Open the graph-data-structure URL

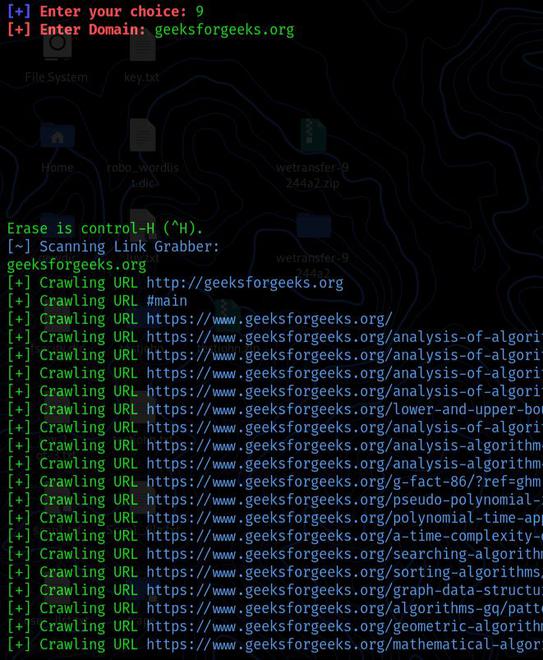point(345,590)
